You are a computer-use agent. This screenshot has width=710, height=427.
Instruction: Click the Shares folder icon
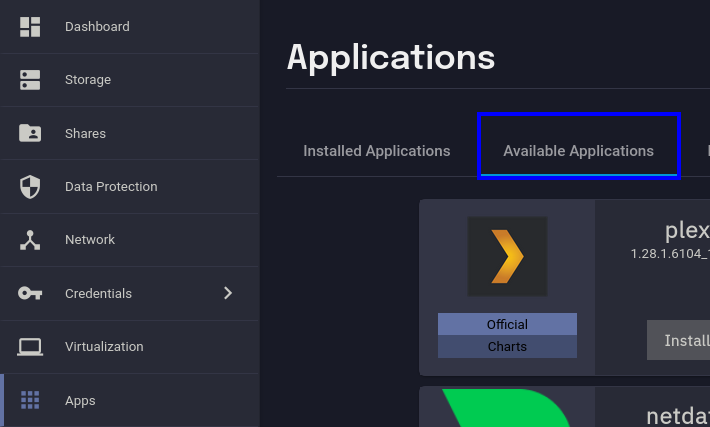[x=30, y=133]
